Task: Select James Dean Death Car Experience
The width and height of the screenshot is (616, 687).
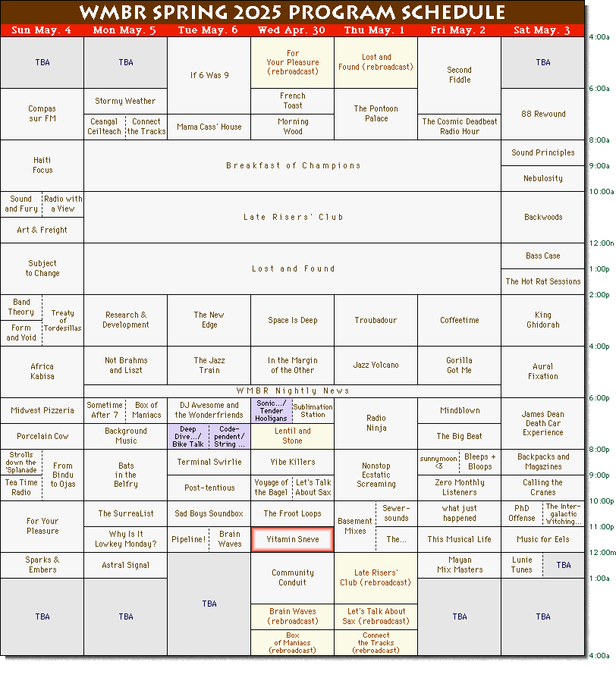Action: pos(542,423)
